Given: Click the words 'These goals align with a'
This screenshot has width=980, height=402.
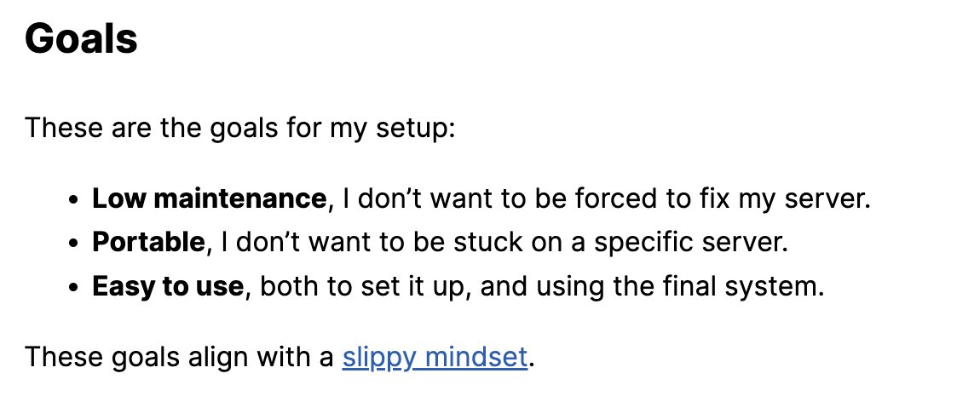Looking at the screenshot, I should pyautogui.click(x=178, y=357).
